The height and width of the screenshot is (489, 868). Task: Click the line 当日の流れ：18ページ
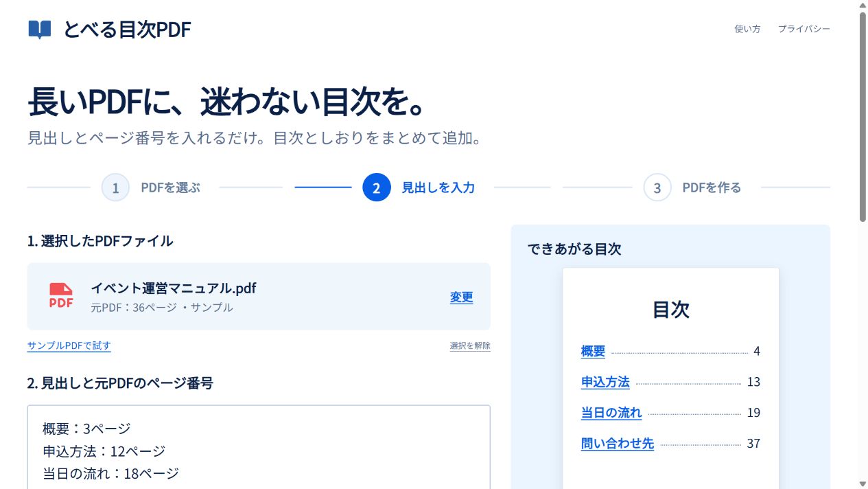click(110, 473)
